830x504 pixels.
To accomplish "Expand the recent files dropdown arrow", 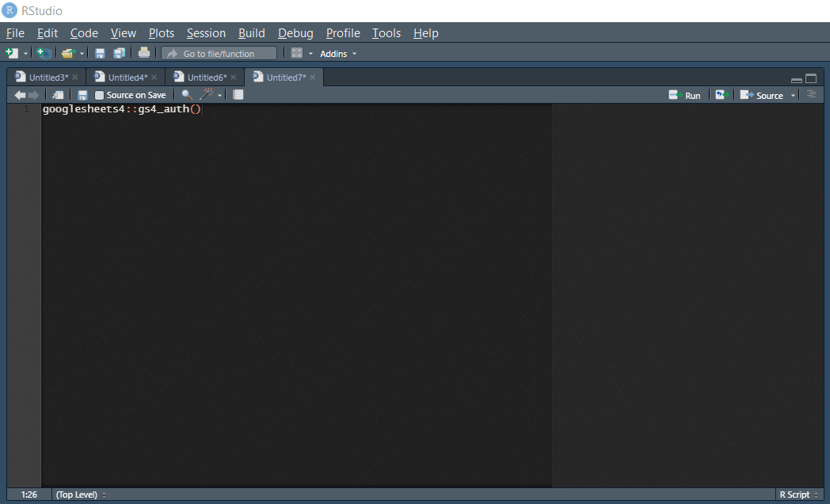I will (x=82, y=54).
